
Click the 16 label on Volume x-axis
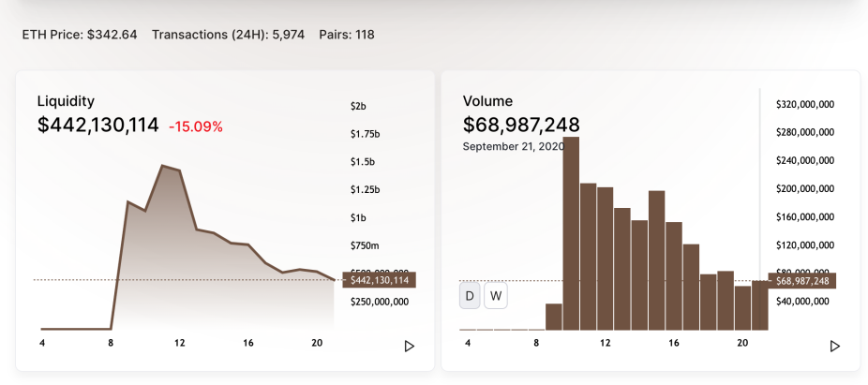[673, 344]
